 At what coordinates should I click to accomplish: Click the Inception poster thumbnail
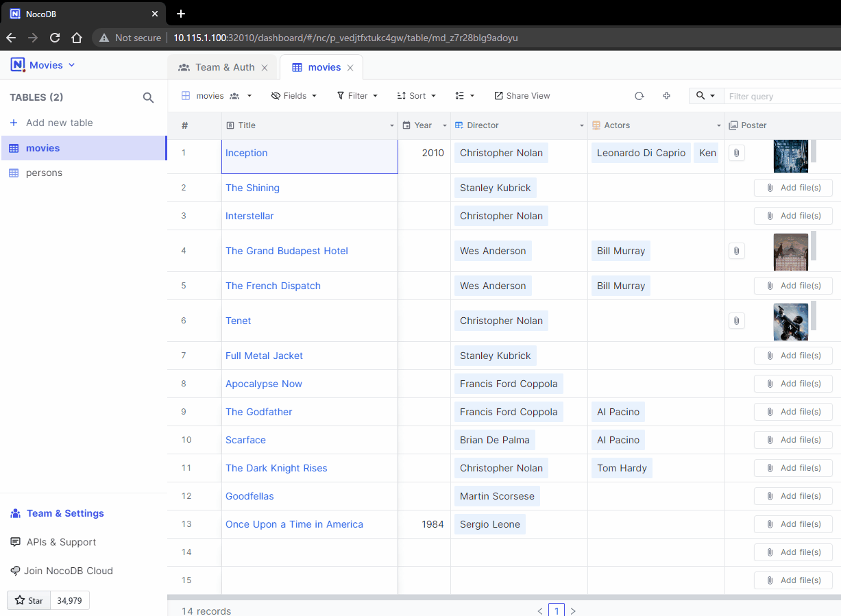pyautogui.click(x=790, y=156)
